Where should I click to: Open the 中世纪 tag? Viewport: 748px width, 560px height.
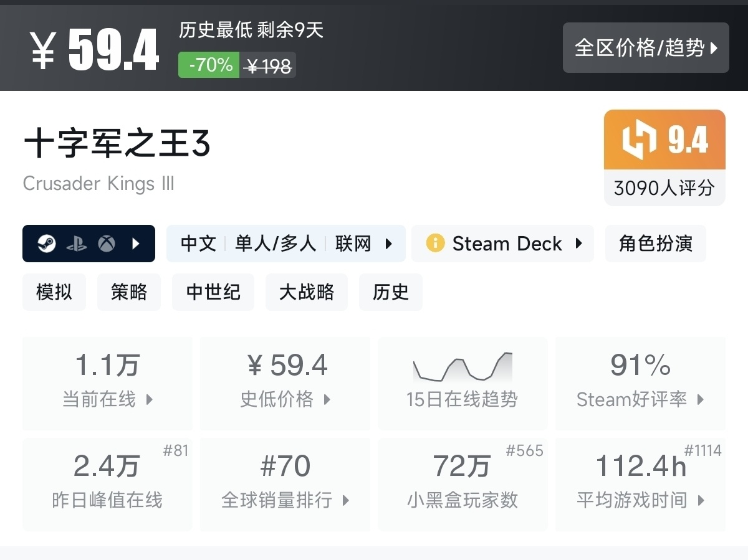coord(213,292)
